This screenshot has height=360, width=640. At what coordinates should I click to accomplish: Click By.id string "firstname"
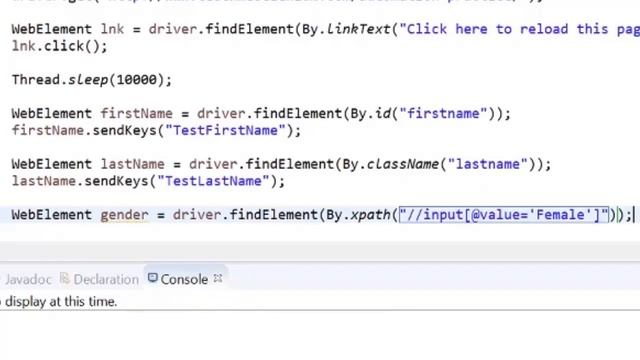444,113
